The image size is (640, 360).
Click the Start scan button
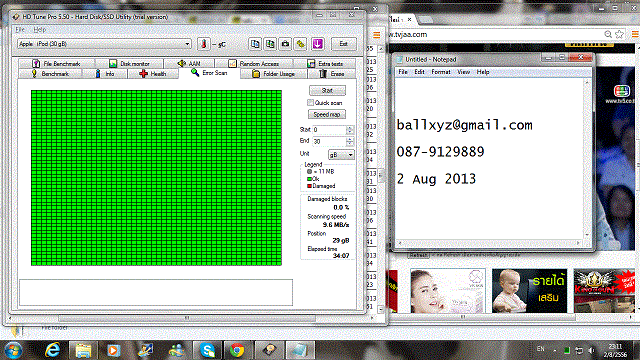327,90
